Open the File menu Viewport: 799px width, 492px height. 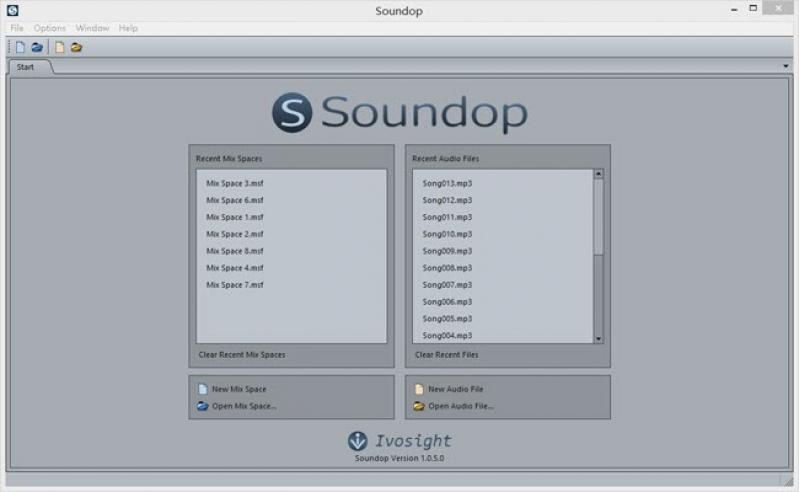pyautogui.click(x=17, y=28)
